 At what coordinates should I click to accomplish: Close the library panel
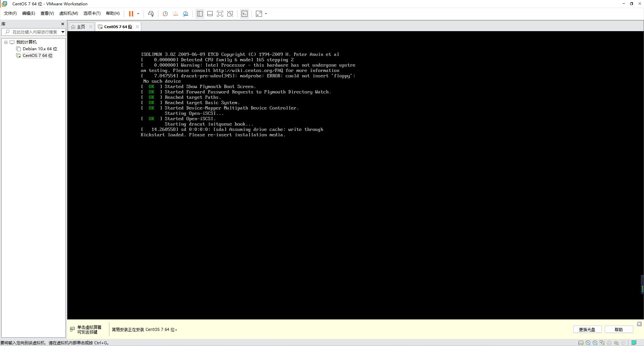click(62, 24)
